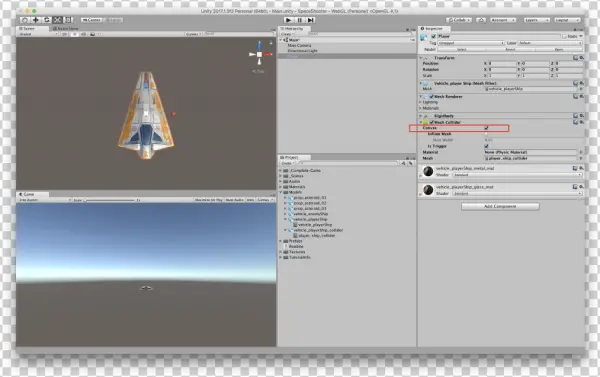Image resolution: width=600 pixels, height=377 pixels.
Task: Open the cloud services button
Action: (x=481, y=20)
